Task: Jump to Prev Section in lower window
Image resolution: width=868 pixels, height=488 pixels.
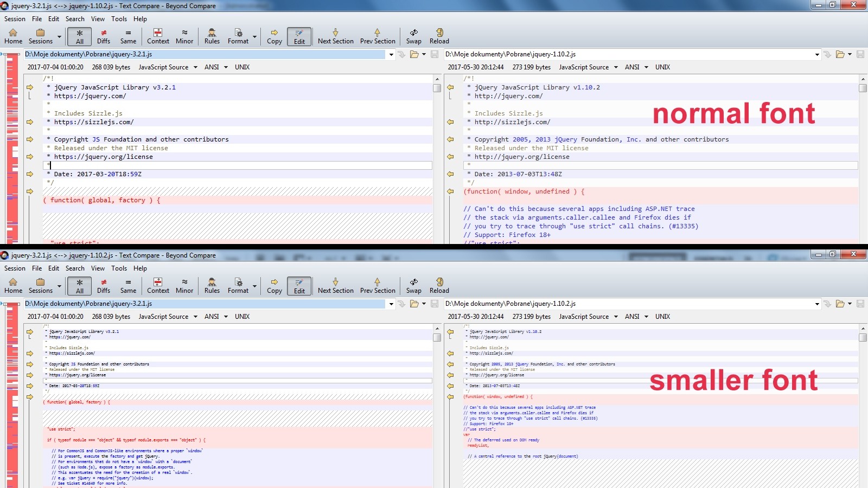Action: [x=378, y=286]
